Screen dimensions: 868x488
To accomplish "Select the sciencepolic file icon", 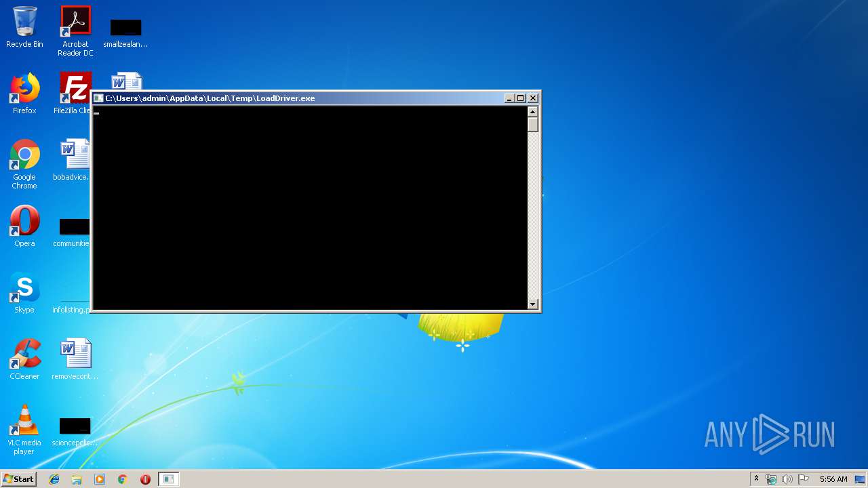I will pyautogui.click(x=75, y=432).
